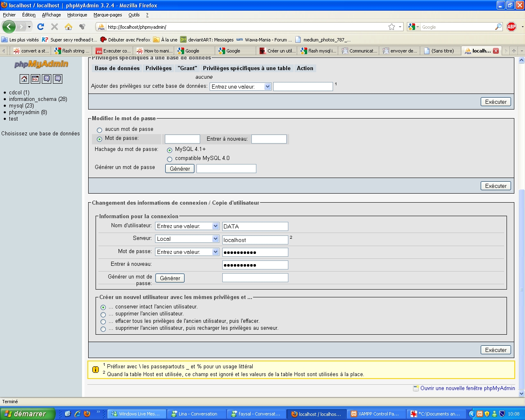Click the phpMyAdmin home icon in sidebar
525x420 pixels.
click(24, 79)
